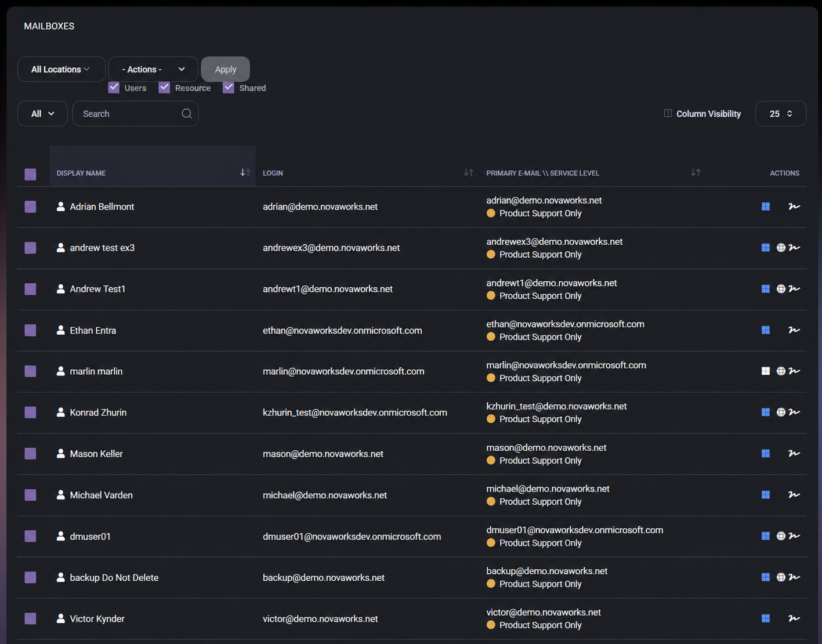The height and width of the screenshot is (644, 822).
Task: Toggle the Users filter checkbox
Action: [114, 88]
